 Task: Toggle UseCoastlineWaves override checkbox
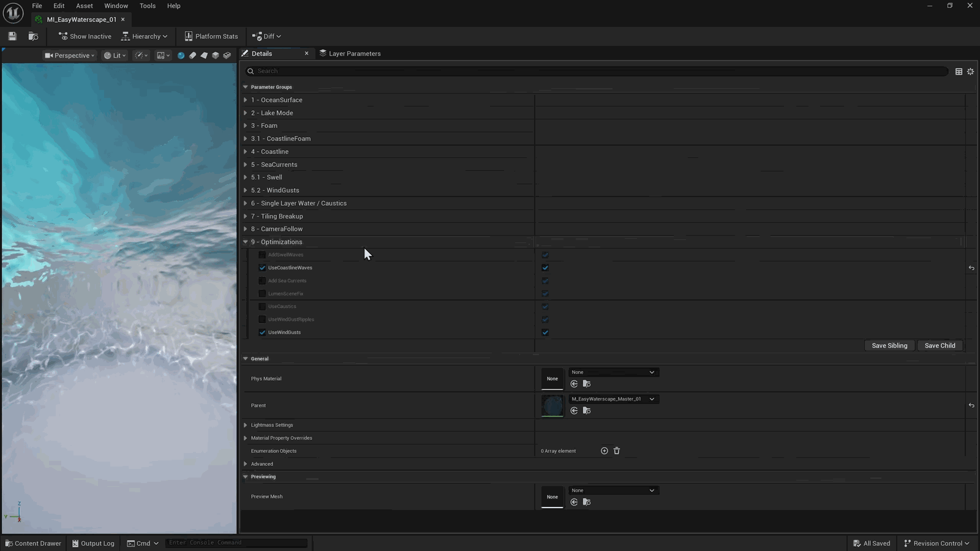263,268
